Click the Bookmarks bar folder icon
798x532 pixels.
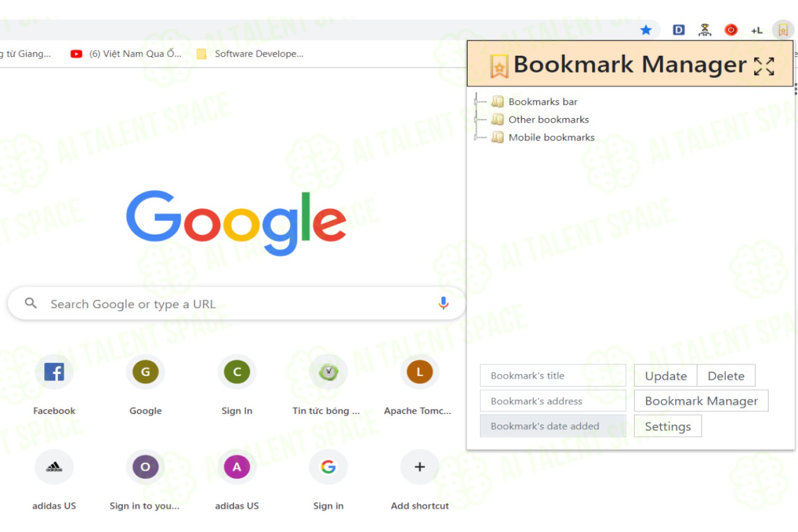(497, 101)
